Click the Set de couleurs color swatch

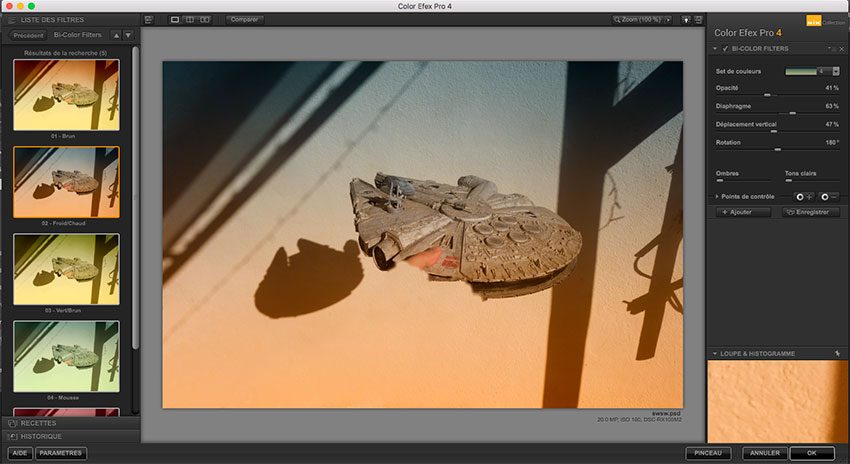(801, 72)
